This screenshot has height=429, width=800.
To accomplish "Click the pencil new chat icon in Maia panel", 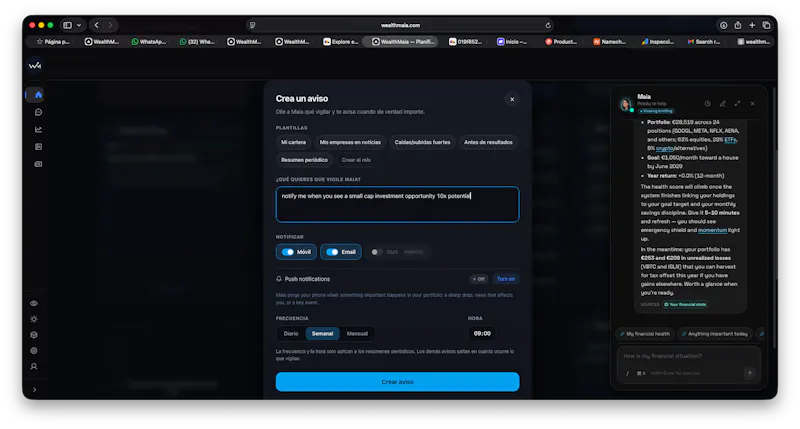I will (722, 104).
